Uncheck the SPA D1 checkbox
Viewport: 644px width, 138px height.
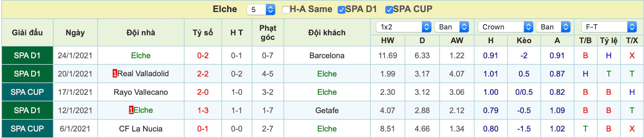click(341, 10)
